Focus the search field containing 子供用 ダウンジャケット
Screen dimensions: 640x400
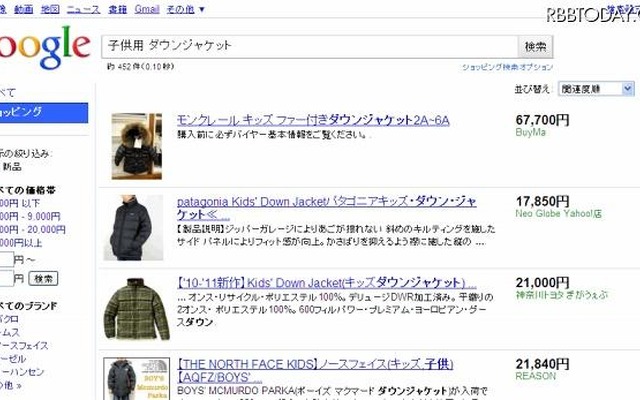(x=310, y=46)
